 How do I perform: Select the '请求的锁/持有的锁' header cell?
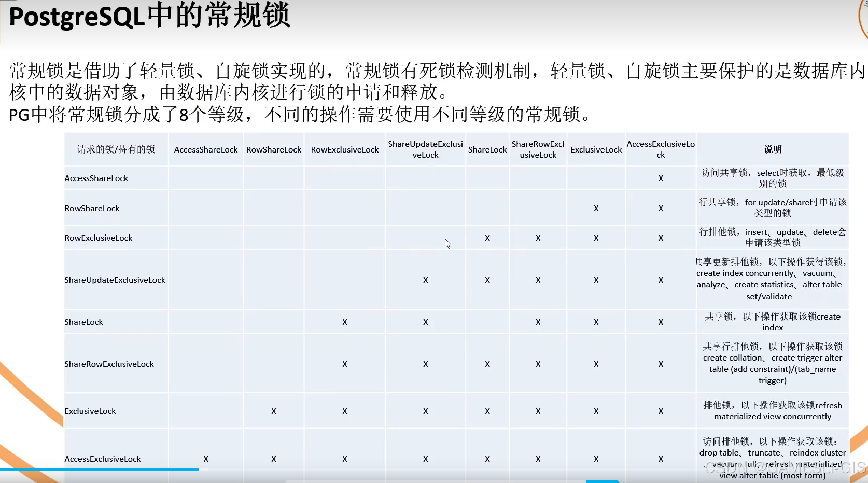point(116,149)
